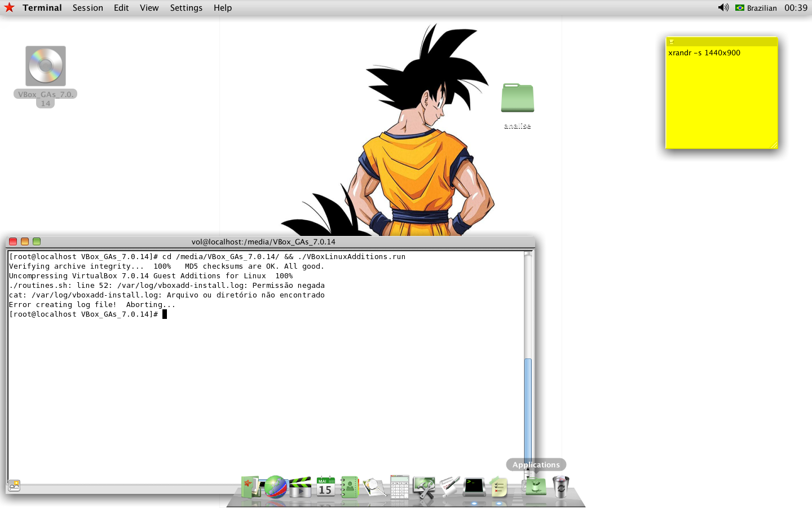Click the Terminal vertical scrollbar handle

[x=528, y=411]
